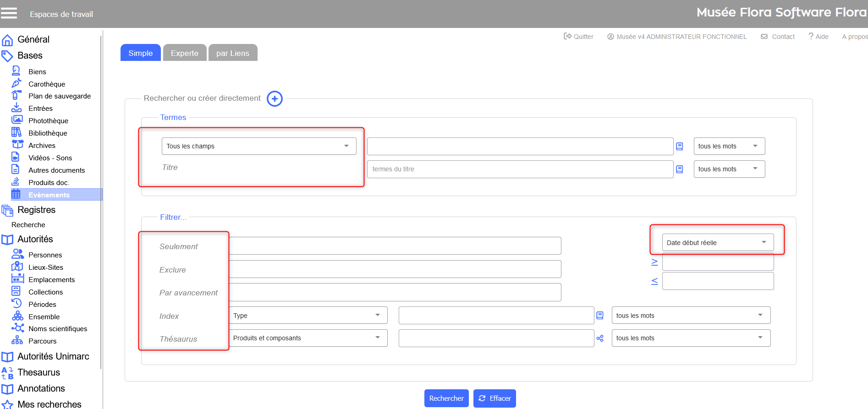Click thesaurus link icon next to Produits et composants
This screenshot has height=409, width=868.
(x=600, y=338)
